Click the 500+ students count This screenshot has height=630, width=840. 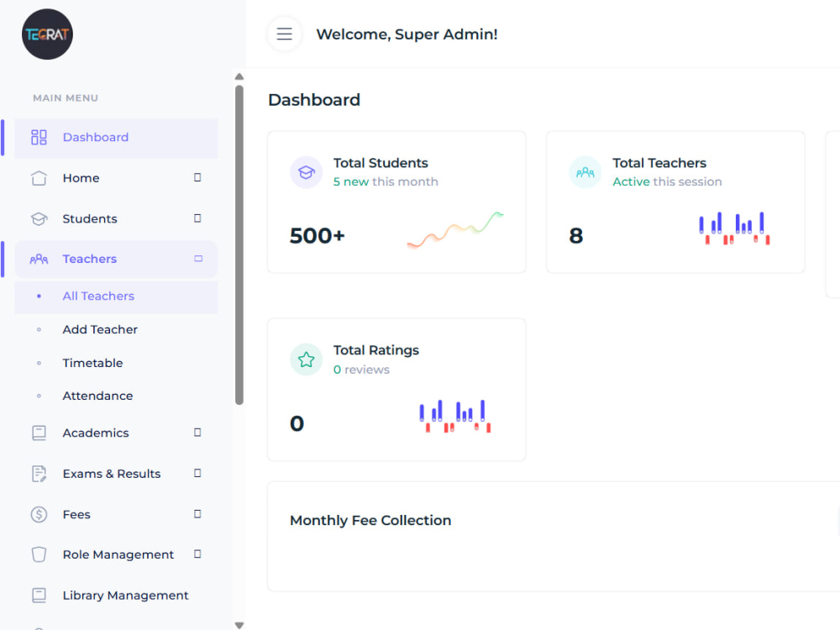(x=318, y=236)
